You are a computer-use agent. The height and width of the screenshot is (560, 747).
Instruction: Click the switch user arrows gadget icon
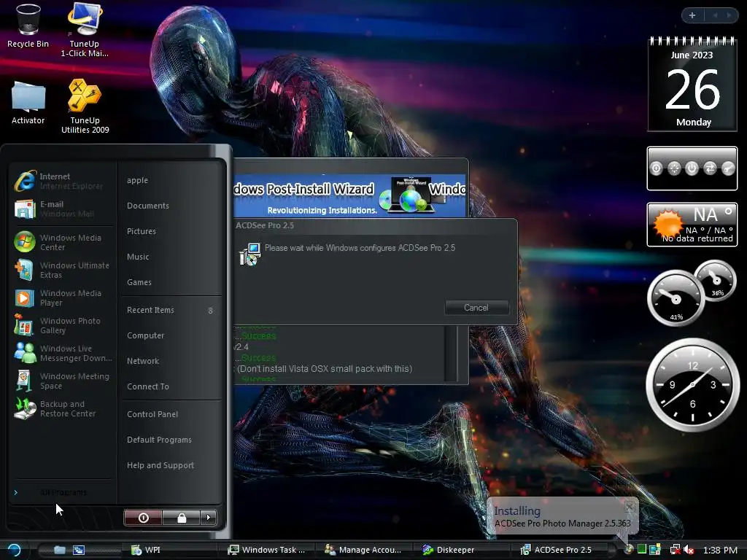(x=710, y=168)
